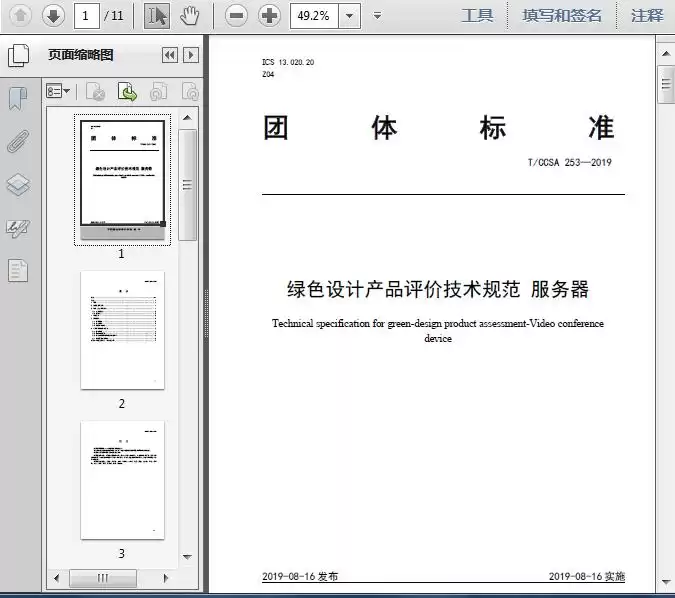
Task: Click the green extract/insert page icon
Action: pos(127,91)
